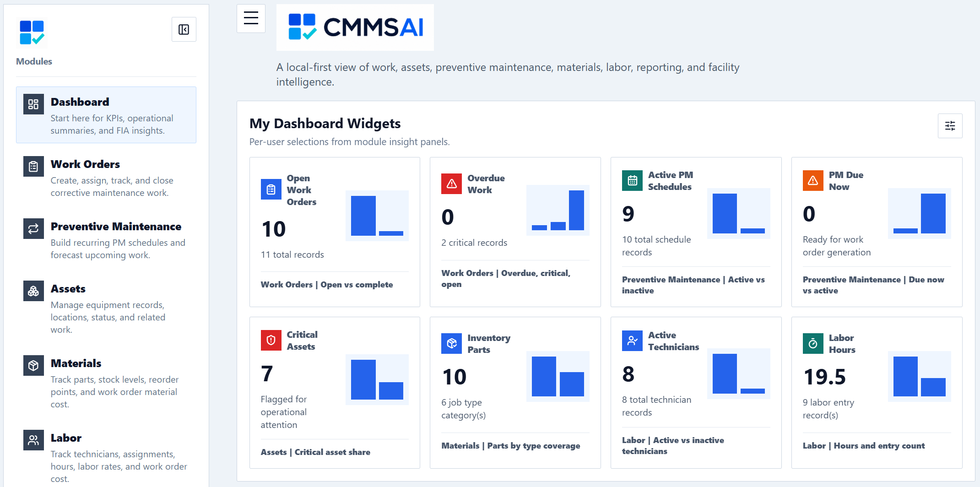Collapse the Modules sidebar panel icon

(x=184, y=29)
